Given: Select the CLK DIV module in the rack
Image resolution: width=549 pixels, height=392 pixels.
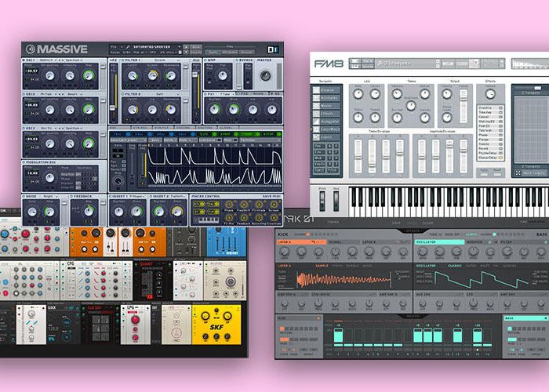Looking at the screenshot, I should [x=100, y=325].
